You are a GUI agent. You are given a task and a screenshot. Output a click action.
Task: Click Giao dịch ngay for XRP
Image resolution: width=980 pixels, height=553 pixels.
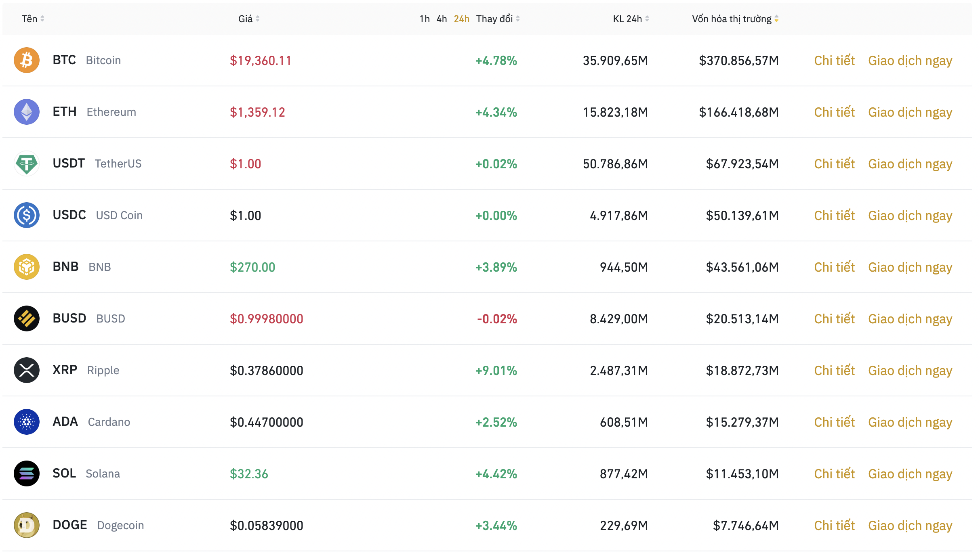(x=910, y=371)
